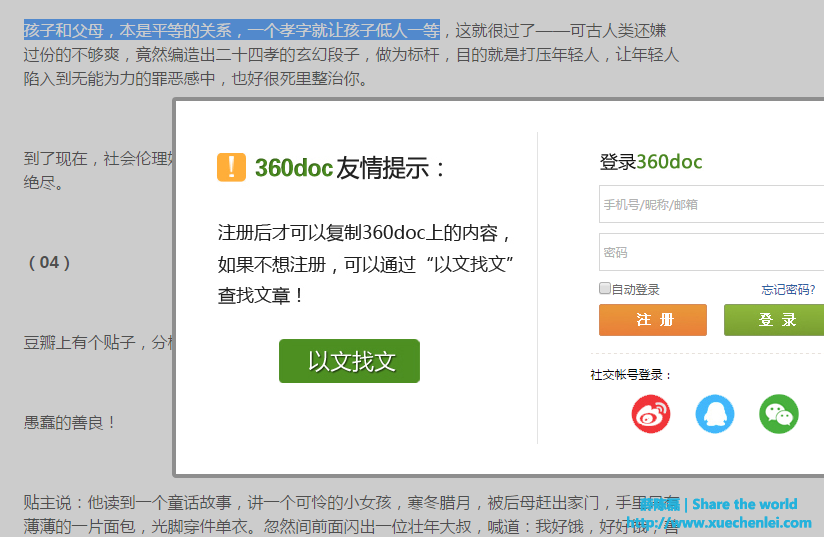Image resolution: width=824 pixels, height=537 pixels.
Task: Click the green 以文找文 button
Action: (349, 361)
